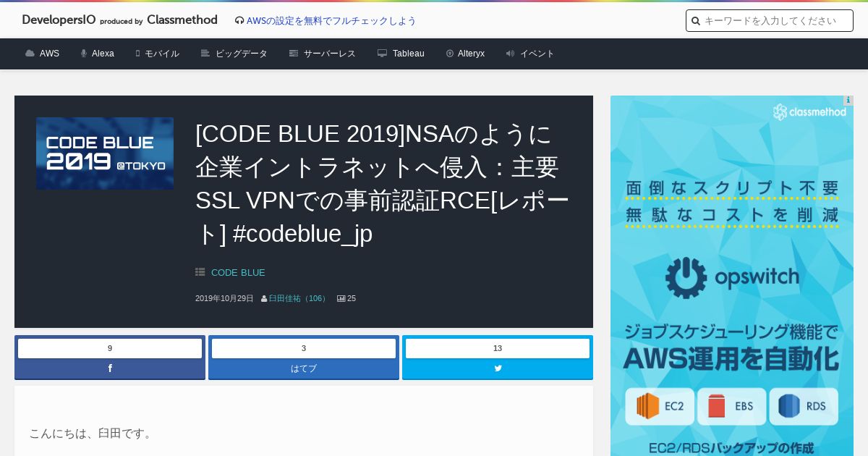Focus the keyword search input field
Screen dimensions: 868x456
point(770,21)
